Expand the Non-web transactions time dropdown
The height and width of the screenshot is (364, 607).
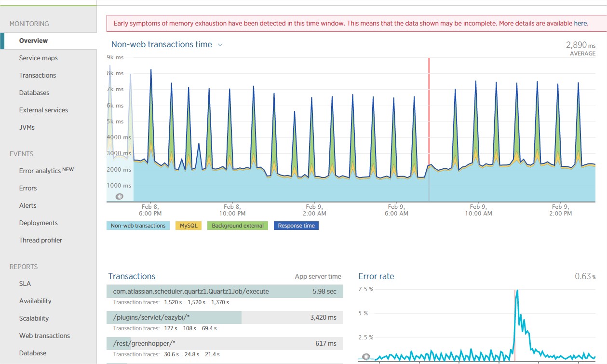pos(220,45)
